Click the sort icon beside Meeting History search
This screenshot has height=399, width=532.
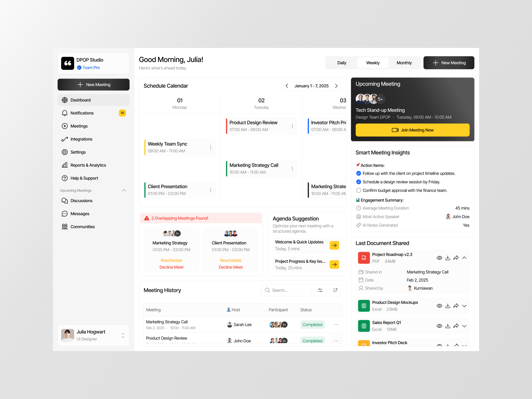point(335,290)
